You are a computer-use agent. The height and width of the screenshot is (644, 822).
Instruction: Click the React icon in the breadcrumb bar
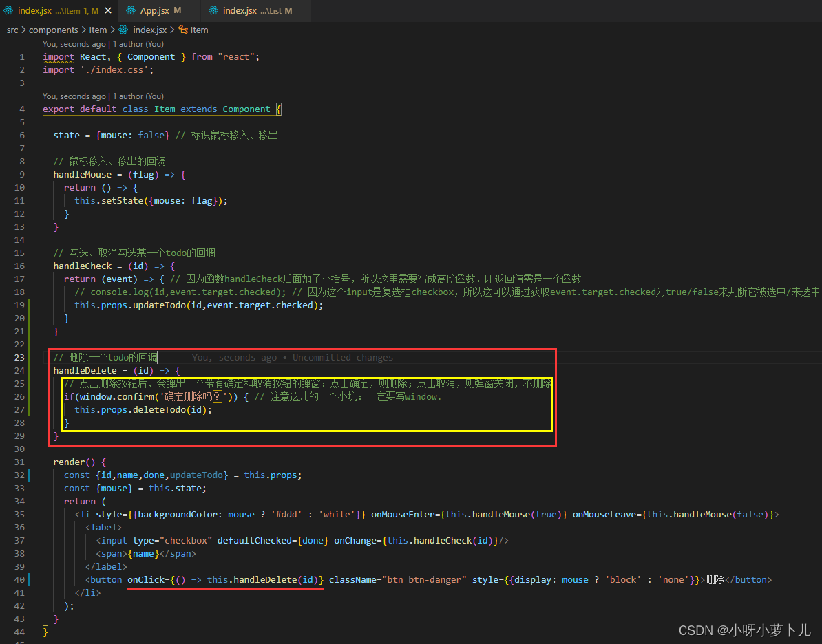coord(125,30)
